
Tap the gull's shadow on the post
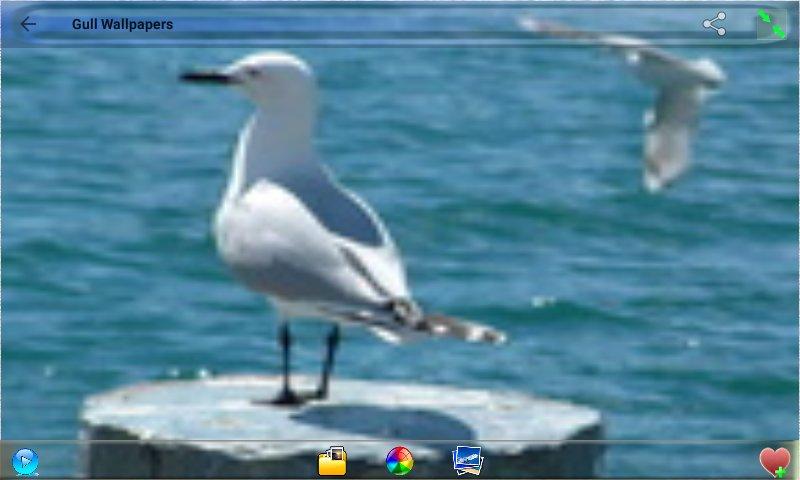click(x=380, y=422)
